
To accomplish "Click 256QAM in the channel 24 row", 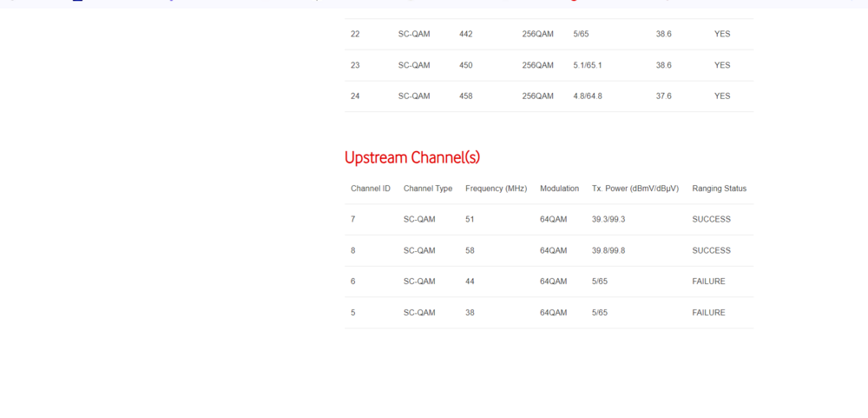I will coord(537,96).
